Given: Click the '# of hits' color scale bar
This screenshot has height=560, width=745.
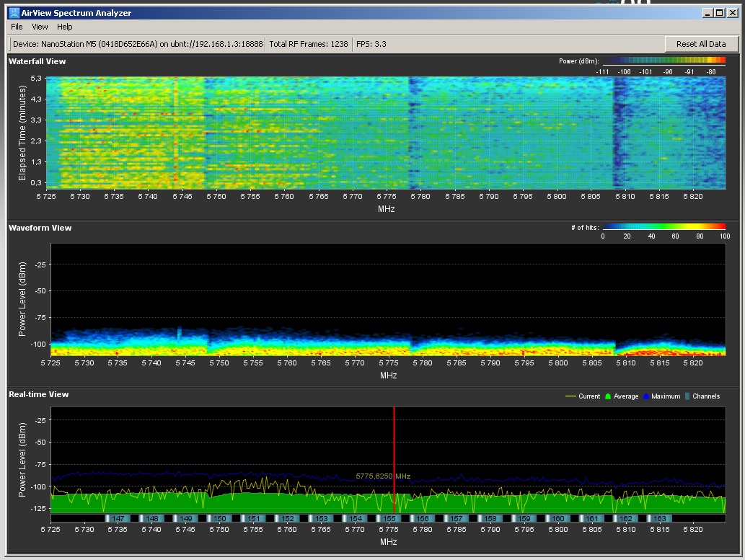Looking at the screenshot, I should tap(664, 226).
